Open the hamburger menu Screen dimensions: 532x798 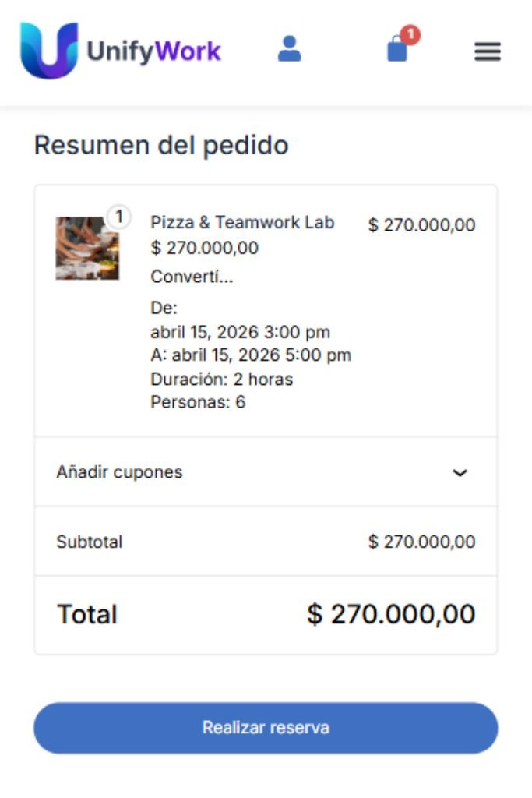[x=488, y=51]
